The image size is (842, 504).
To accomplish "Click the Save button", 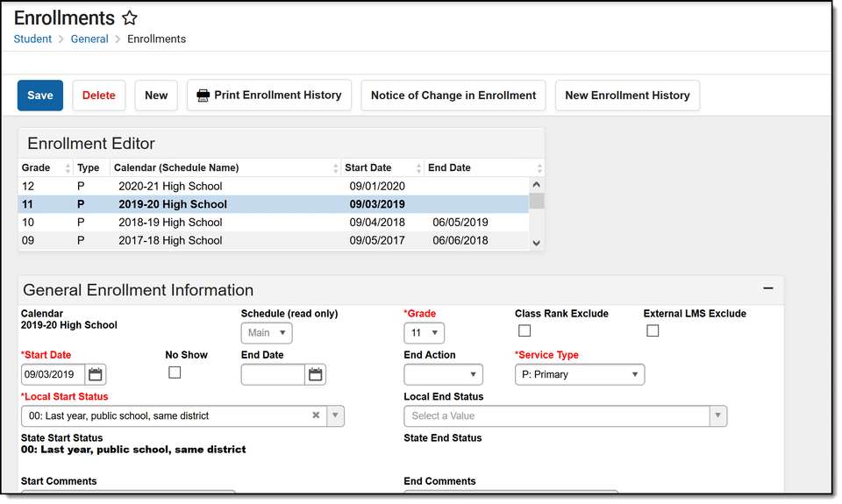I will 40,96.
